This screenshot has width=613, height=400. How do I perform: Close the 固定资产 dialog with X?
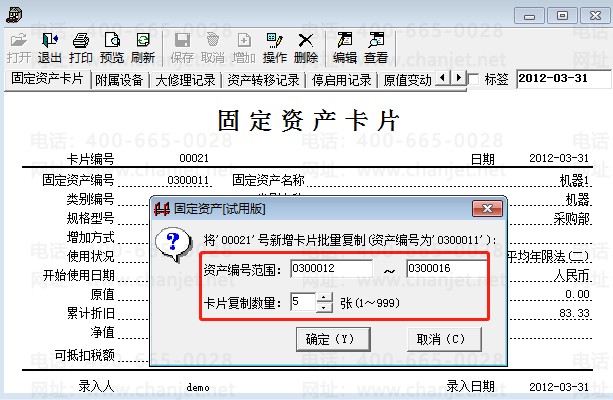click(x=487, y=209)
